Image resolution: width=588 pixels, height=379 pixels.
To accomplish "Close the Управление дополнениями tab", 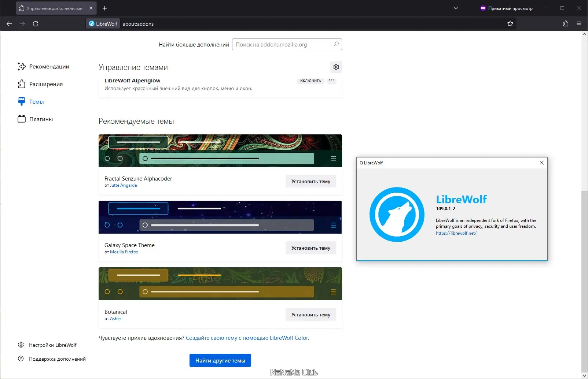I will pos(91,8).
